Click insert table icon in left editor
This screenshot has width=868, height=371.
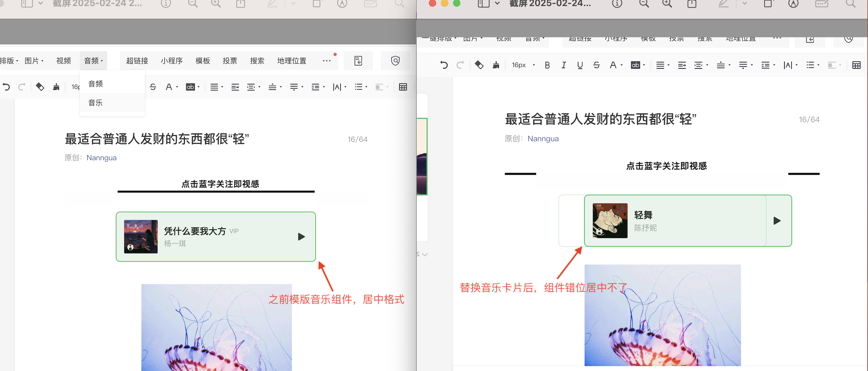(403, 87)
